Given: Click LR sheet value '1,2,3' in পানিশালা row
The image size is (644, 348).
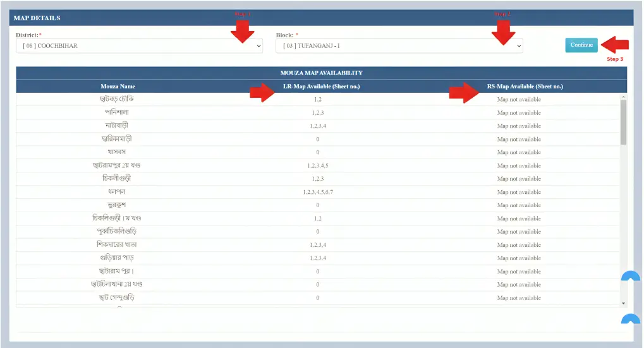Looking at the screenshot, I should coord(317,113).
